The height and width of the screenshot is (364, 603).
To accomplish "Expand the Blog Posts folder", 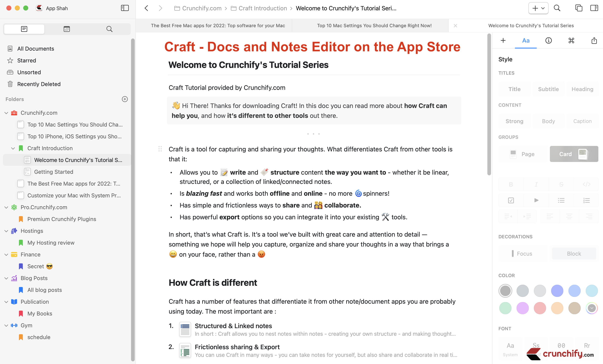I will [x=7, y=278].
